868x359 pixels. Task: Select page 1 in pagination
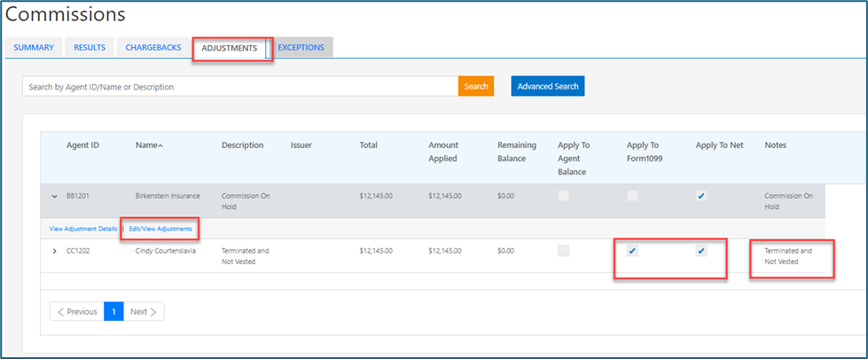113,312
